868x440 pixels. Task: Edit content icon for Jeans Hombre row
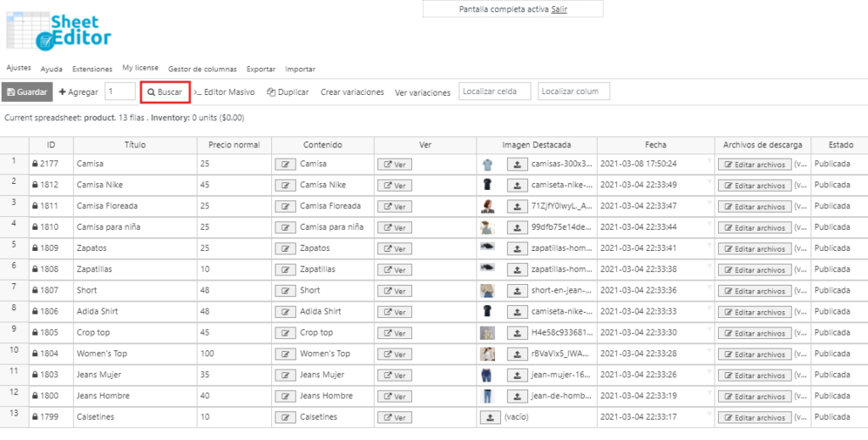click(x=285, y=396)
